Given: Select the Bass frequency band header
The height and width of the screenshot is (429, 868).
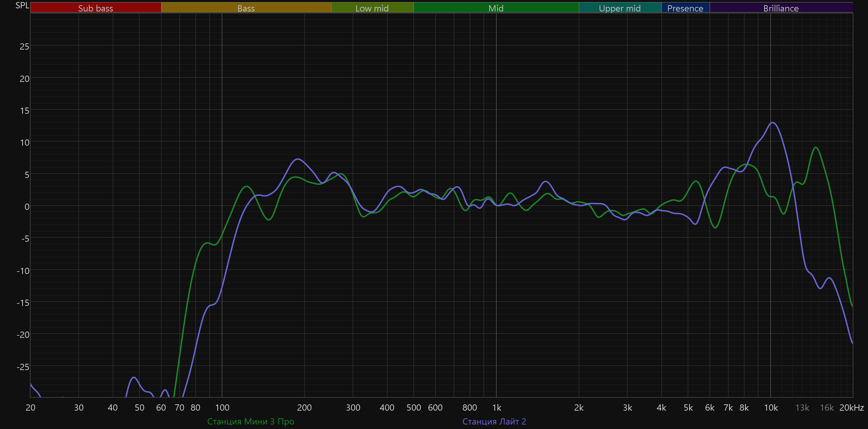Looking at the screenshot, I should 246,8.
